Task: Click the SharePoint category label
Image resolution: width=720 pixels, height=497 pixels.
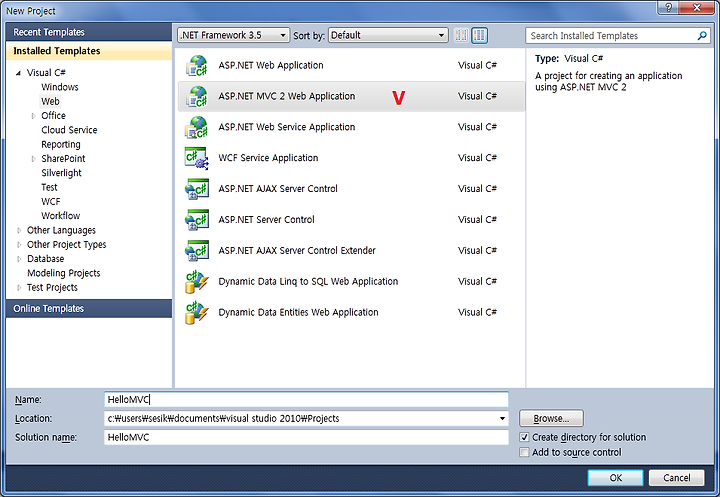Action: pyautogui.click(x=63, y=159)
